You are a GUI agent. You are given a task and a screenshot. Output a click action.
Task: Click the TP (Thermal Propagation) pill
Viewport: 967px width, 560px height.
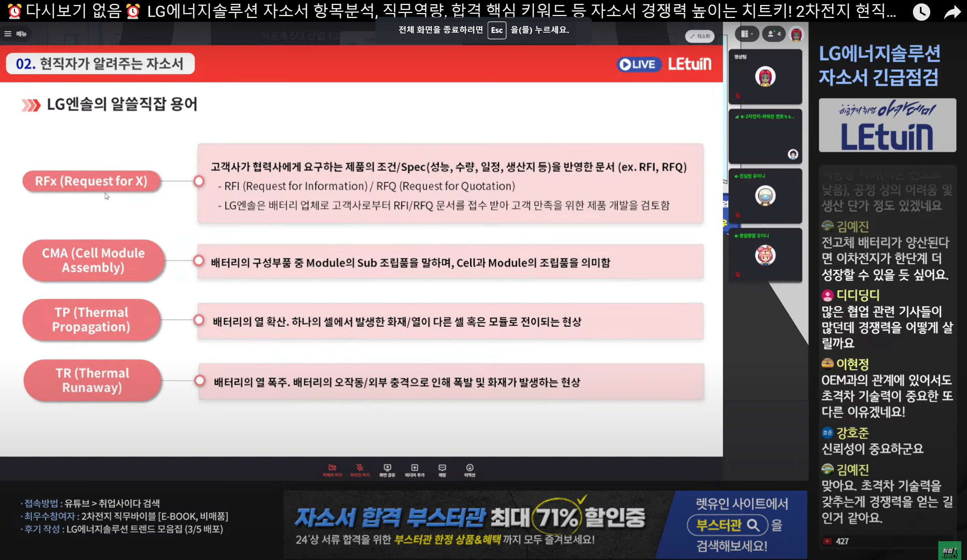(x=91, y=319)
